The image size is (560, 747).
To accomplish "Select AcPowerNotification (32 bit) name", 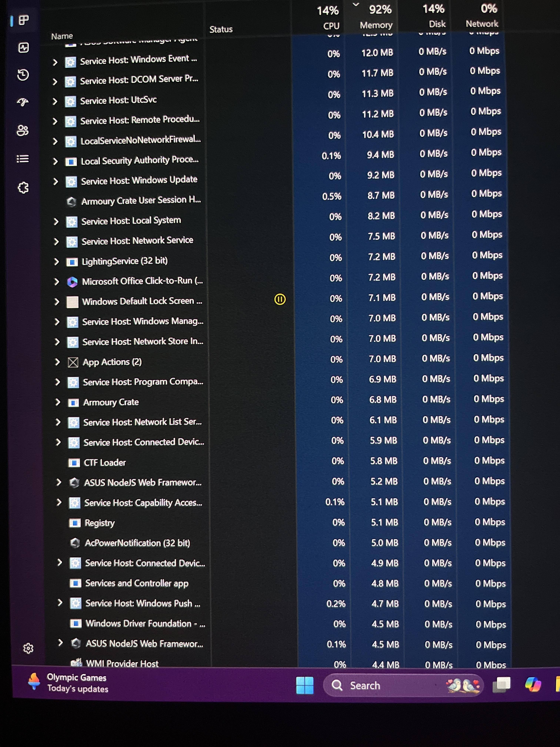I will [137, 543].
